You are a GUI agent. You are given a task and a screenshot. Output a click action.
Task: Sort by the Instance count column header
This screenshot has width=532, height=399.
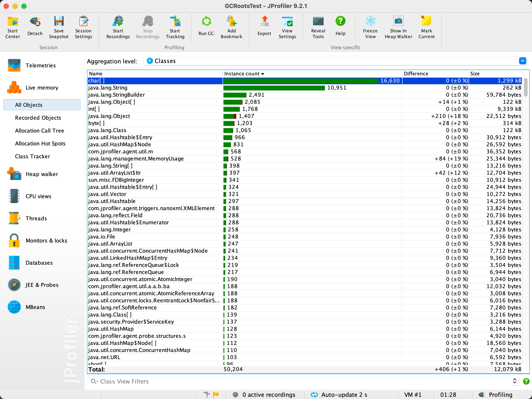point(312,74)
